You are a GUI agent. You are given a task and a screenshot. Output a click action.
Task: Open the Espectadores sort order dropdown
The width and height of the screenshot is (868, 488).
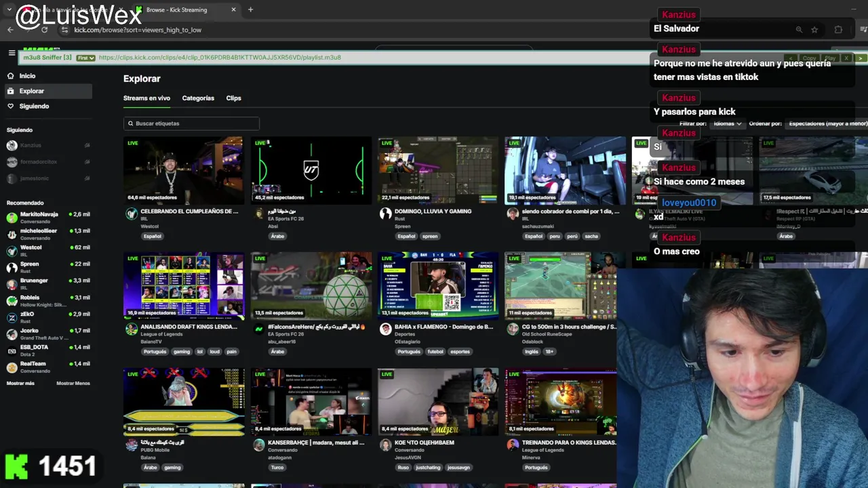click(x=827, y=123)
